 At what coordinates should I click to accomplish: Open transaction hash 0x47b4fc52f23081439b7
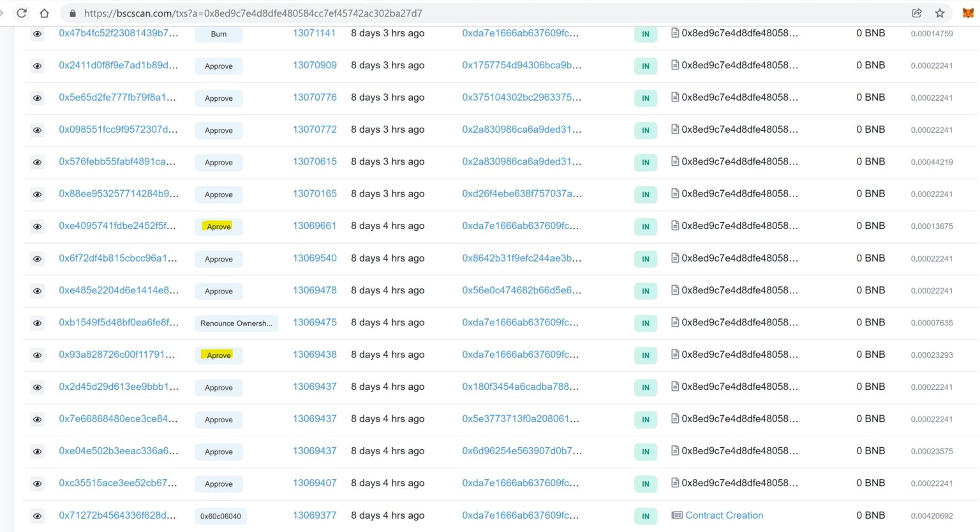(118, 33)
